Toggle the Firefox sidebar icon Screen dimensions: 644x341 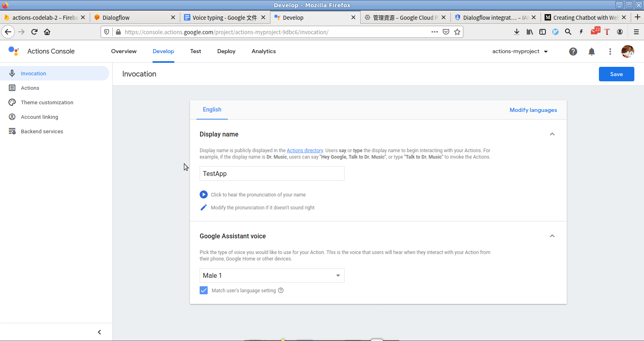543,32
